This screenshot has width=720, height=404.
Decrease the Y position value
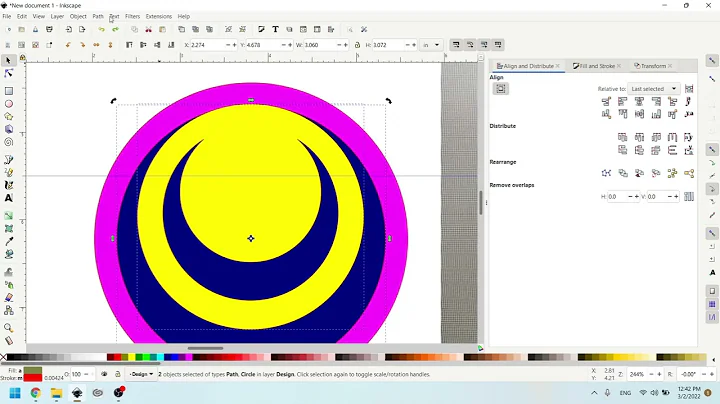coord(283,45)
